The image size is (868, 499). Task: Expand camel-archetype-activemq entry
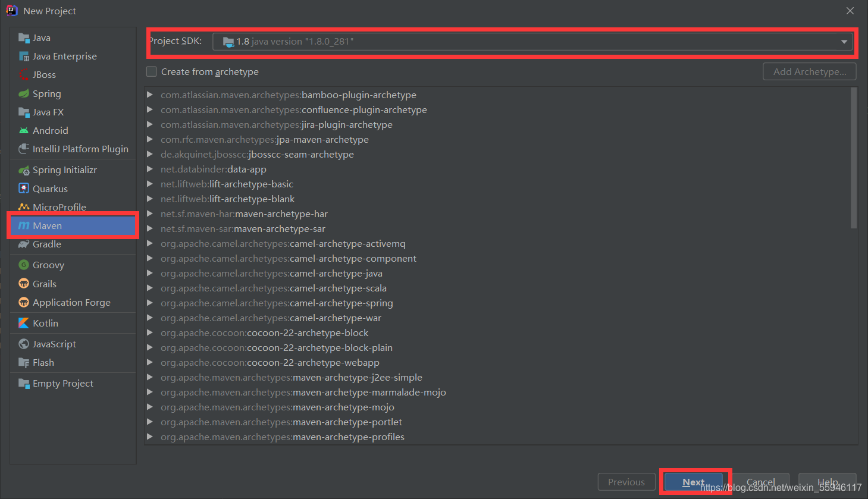tap(150, 243)
